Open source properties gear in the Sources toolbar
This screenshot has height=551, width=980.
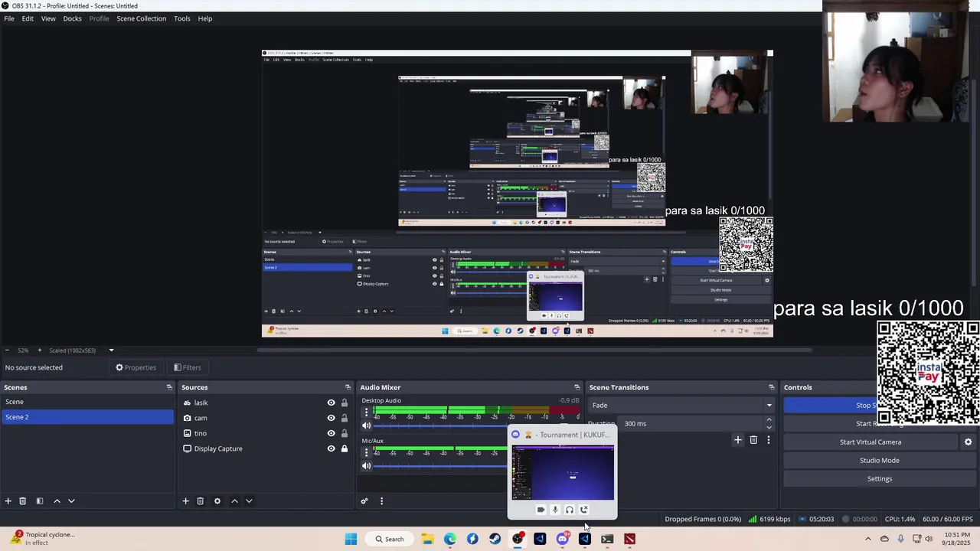pyautogui.click(x=217, y=501)
